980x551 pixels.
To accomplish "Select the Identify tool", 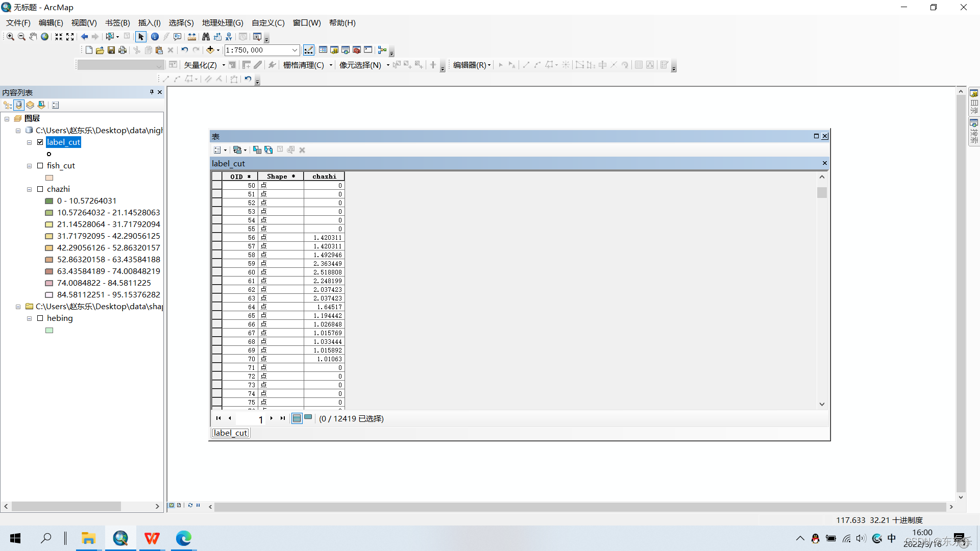I will pyautogui.click(x=155, y=37).
